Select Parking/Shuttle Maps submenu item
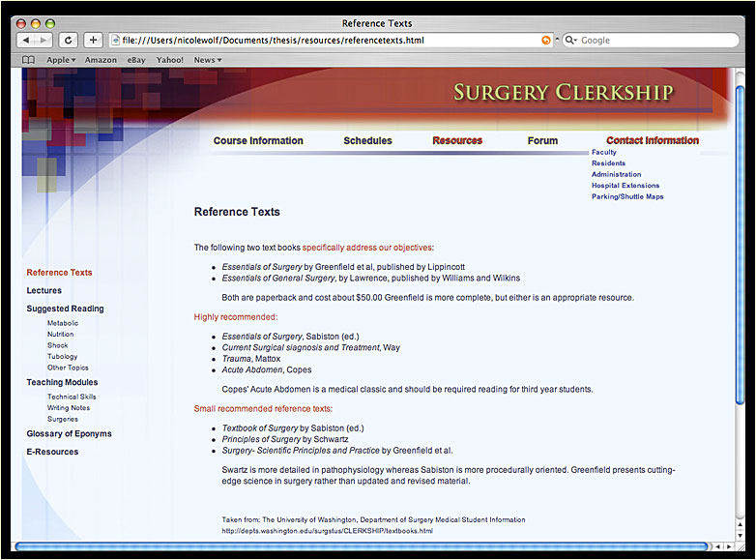Viewport: 756px width, 560px height. pyautogui.click(x=627, y=196)
